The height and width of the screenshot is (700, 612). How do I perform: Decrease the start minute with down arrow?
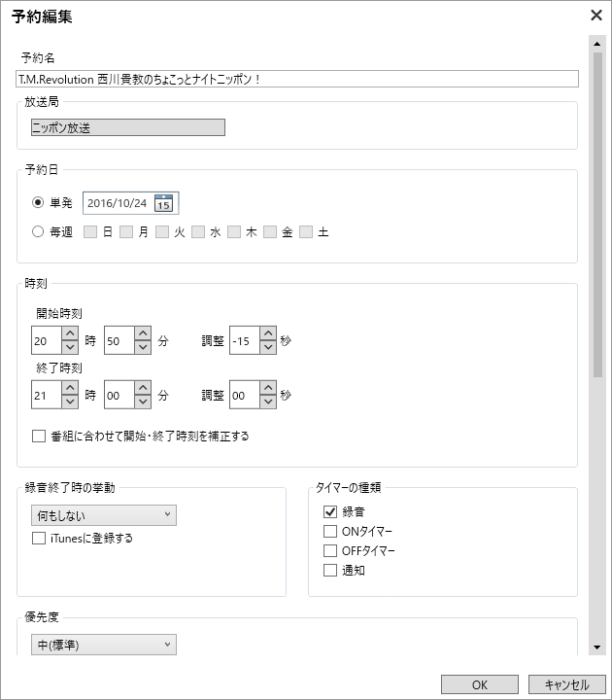143,348
